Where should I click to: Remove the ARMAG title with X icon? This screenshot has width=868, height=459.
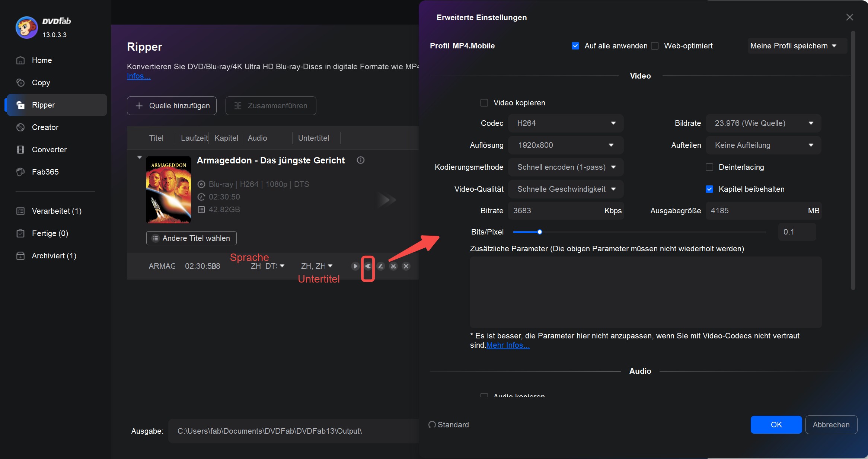(406, 266)
